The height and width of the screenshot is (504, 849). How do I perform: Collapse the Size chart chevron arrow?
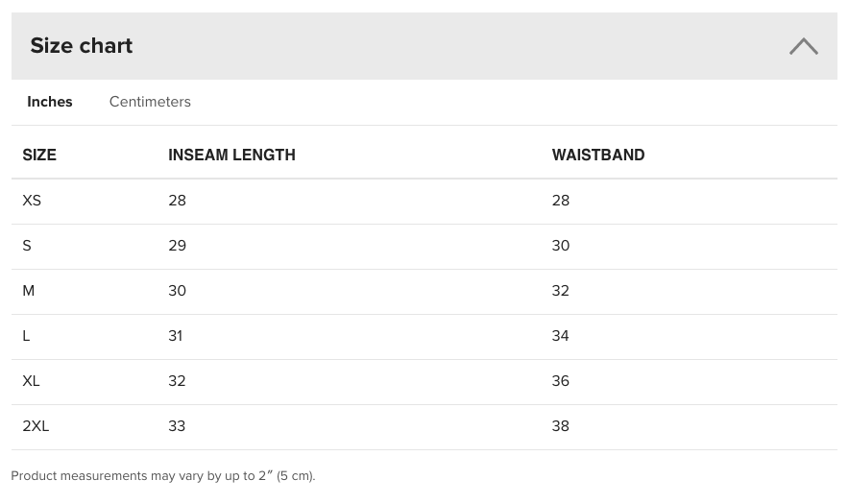(x=804, y=46)
